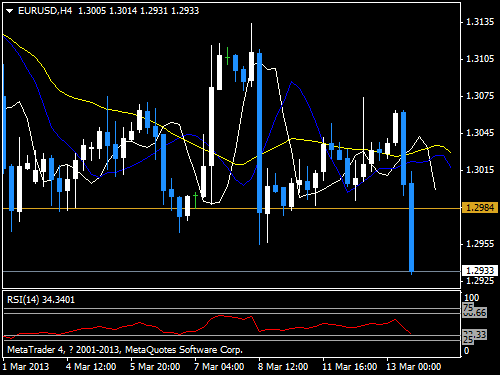Screen dimensions: 500x375
Task: Click the MetaQuotes Software Corp. copyright text
Action: (x=125, y=350)
